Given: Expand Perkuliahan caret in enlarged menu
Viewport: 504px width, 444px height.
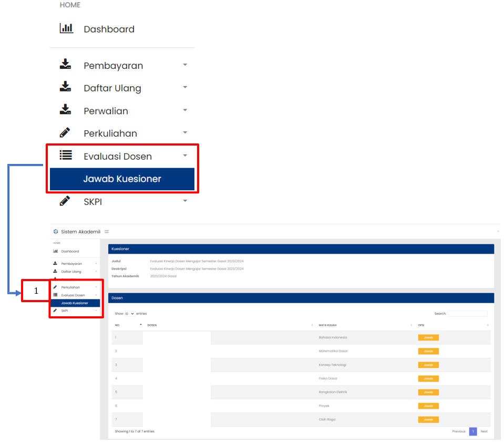Looking at the screenshot, I should pyautogui.click(x=185, y=133).
